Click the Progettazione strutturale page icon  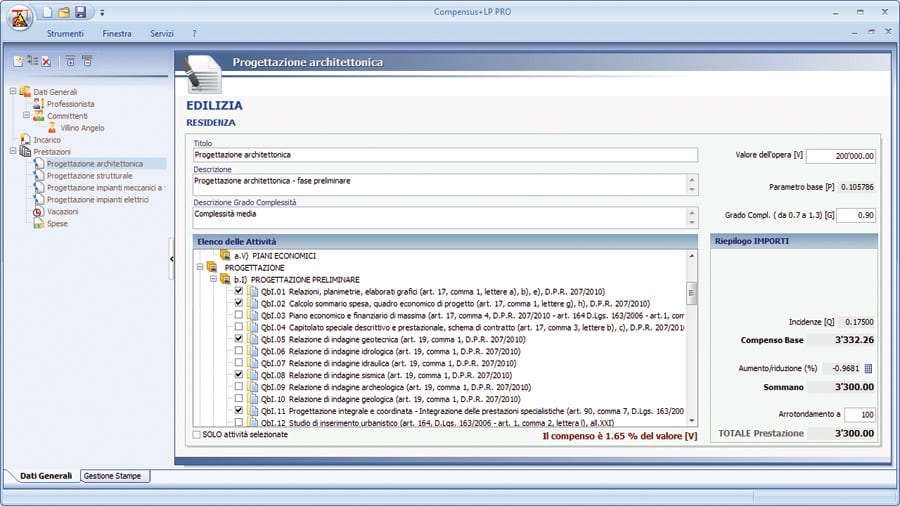point(38,176)
